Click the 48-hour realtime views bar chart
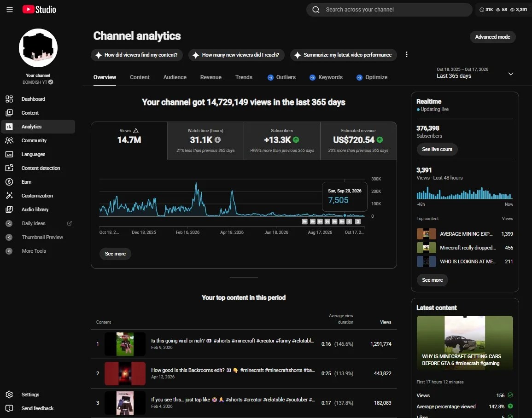The image size is (532, 418). (464, 193)
